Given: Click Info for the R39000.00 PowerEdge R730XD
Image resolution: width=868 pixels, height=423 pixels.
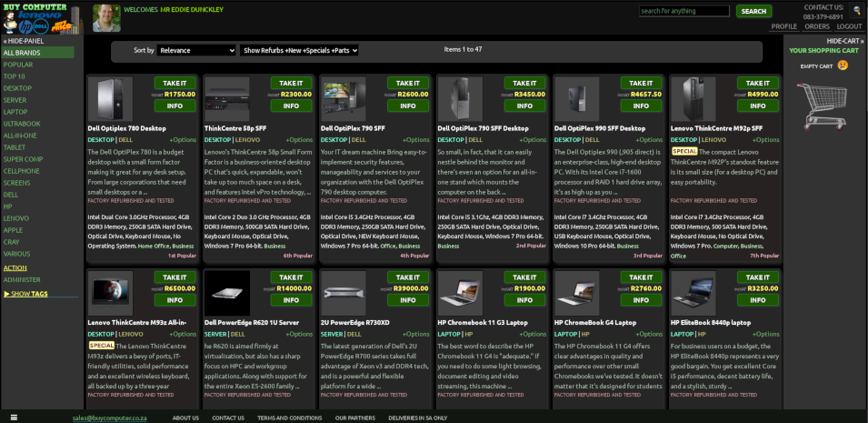Looking at the screenshot, I should 408,300.
